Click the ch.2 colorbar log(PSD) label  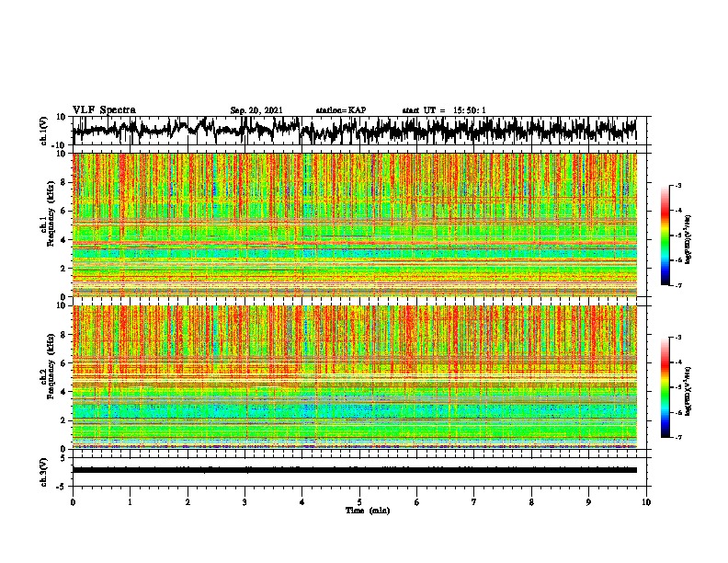tap(688, 391)
